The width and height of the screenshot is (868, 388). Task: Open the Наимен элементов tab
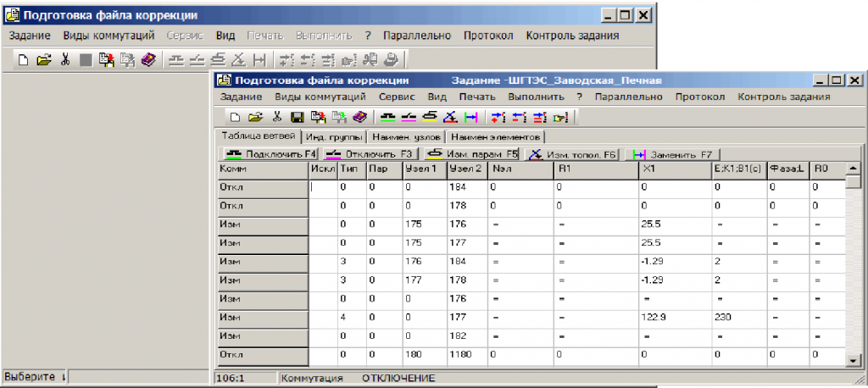(495, 136)
